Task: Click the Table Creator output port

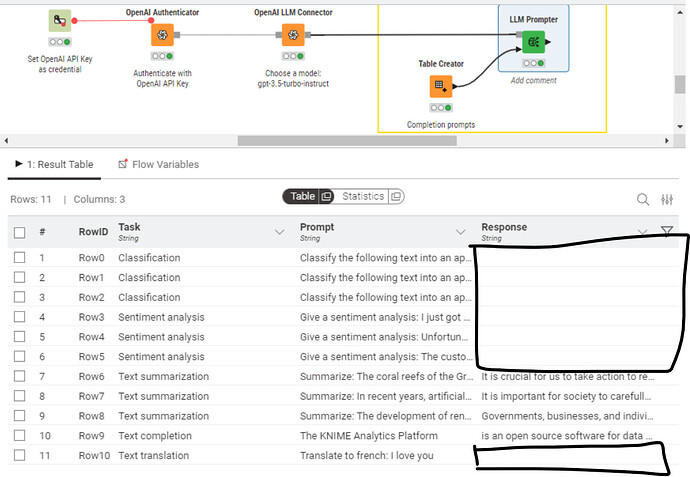Action: click(455, 86)
